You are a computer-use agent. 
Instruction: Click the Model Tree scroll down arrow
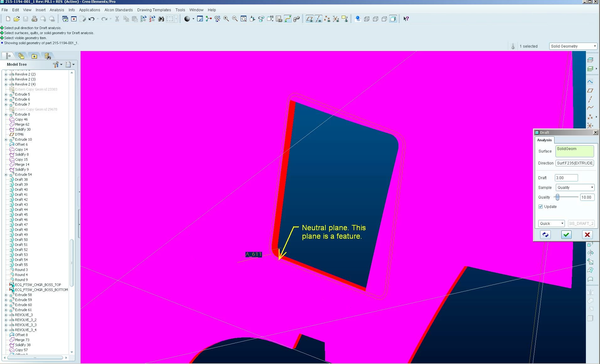point(72,352)
